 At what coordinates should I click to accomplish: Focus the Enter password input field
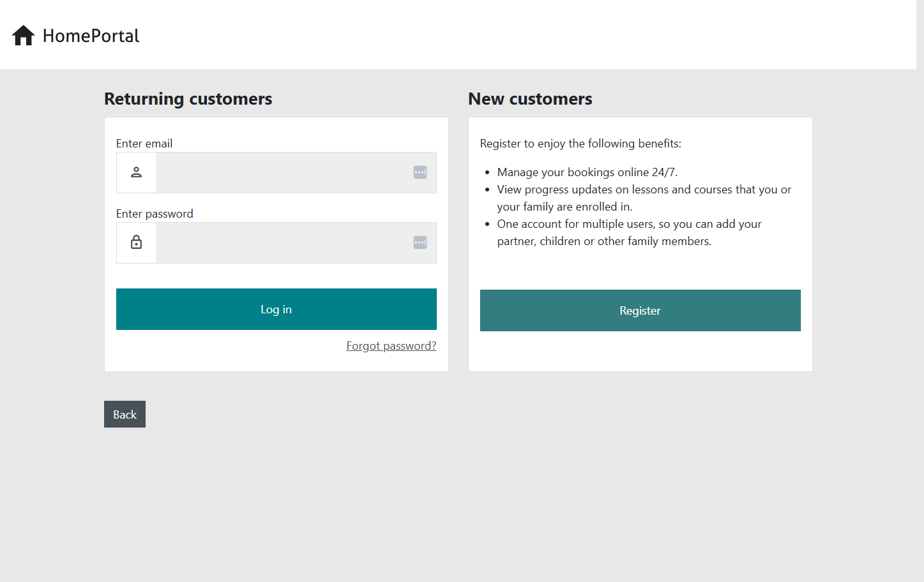pos(296,243)
